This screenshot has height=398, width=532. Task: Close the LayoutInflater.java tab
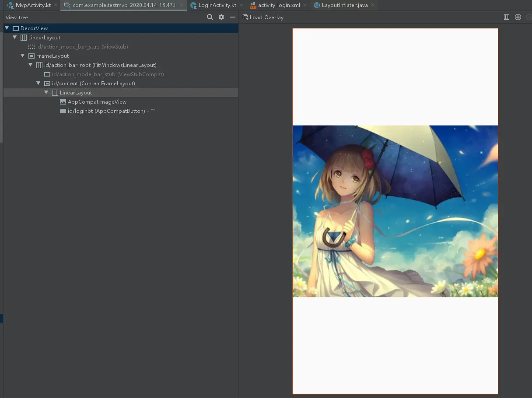coord(372,5)
